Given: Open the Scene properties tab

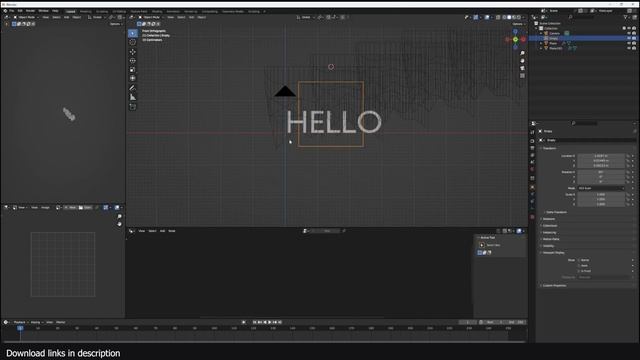Looking at the screenshot, I should click(x=532, y=162).
